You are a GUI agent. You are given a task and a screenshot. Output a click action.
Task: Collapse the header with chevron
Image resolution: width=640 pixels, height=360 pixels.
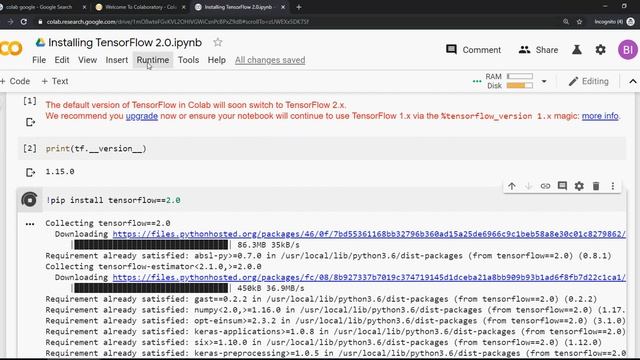pyautogui.click(x=632, y=81)
